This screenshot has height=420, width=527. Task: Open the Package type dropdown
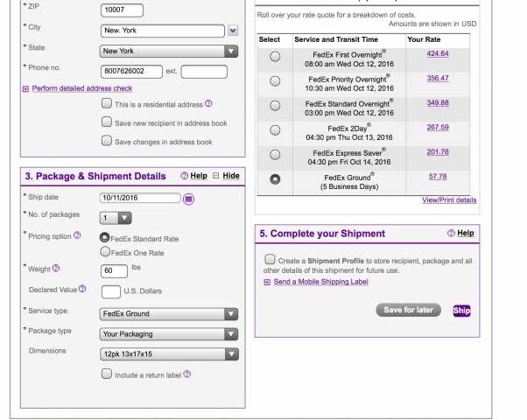click(x=169, y=334)
